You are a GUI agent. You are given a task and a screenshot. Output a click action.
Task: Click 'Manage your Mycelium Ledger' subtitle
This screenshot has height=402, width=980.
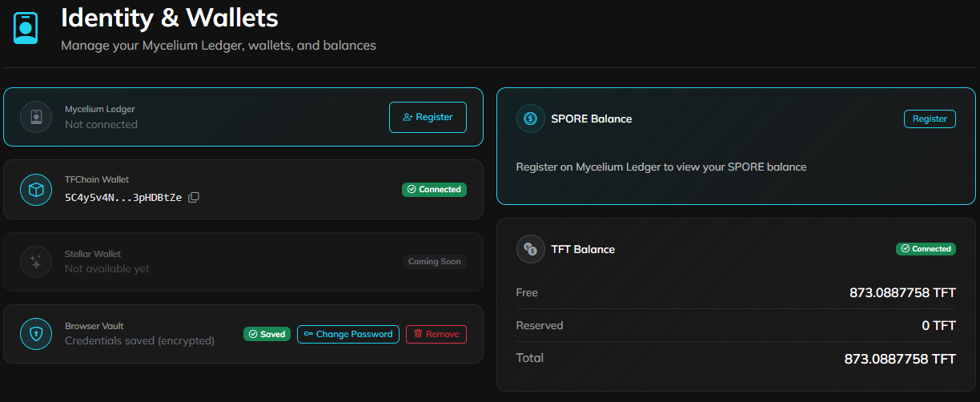(x=219, y=46)
